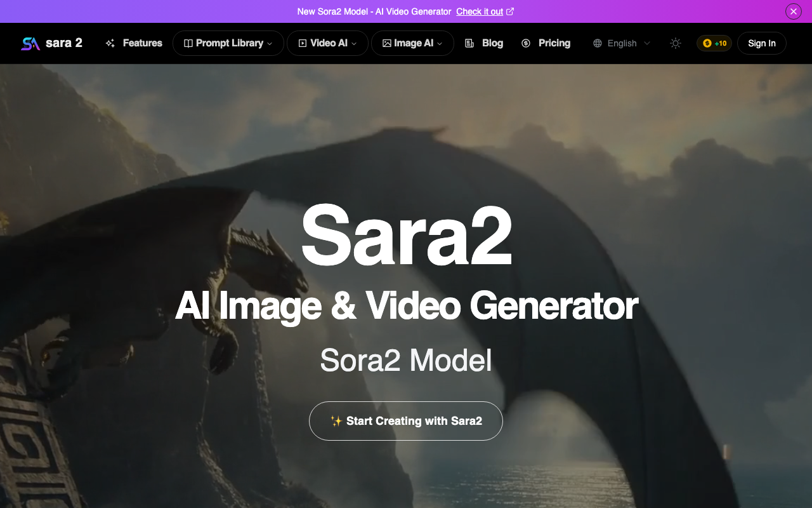Click the sara 2 brand name text
Image resolution: width=812 pixels, height=508 pixels.
click(x=64, y=43)
